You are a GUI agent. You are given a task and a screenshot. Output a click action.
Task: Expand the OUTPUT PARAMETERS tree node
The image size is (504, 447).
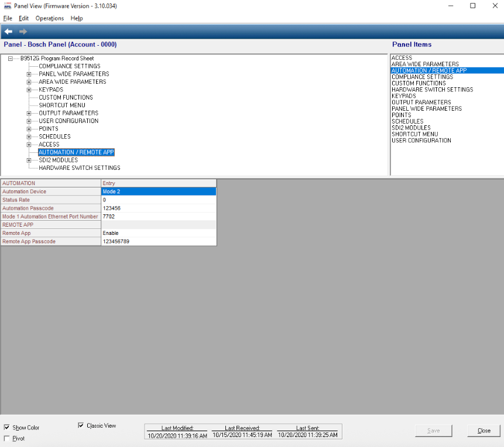coord(29,113)
